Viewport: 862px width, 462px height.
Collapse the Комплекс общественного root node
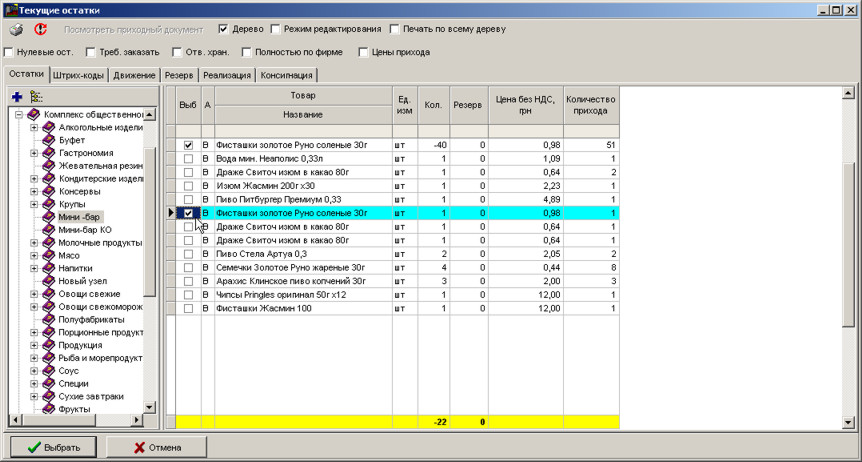click(x=19, y=115)
